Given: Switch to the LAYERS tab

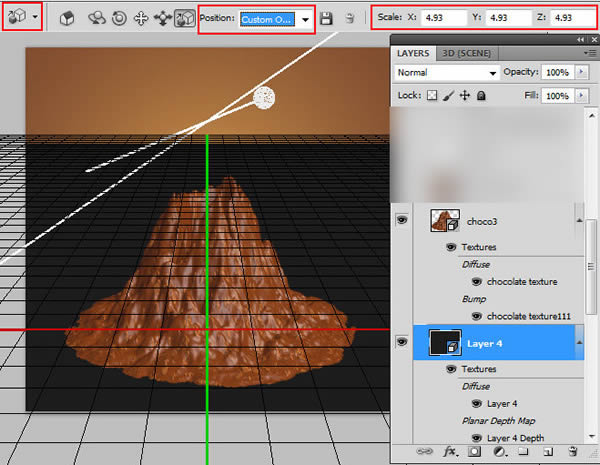Looking at the screenshot, I should click(413, 53).
